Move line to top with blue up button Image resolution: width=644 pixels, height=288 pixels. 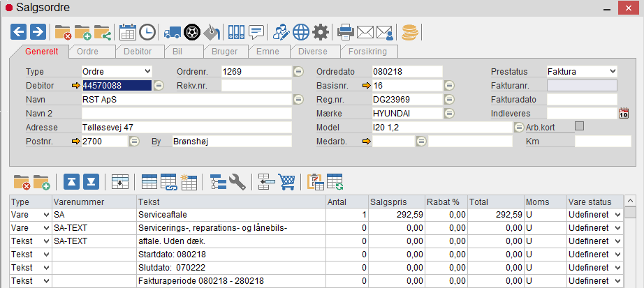(71, 182)
